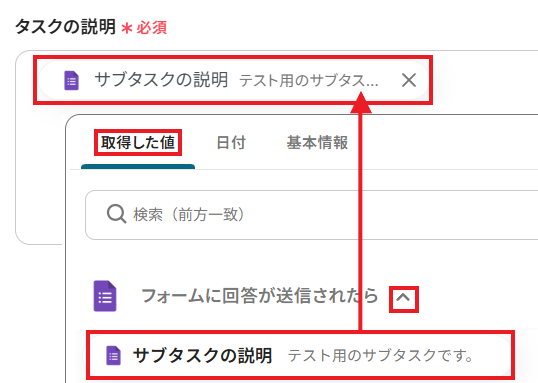Select the 取得した値 tab
The height and width of the screenshot is (383, 538).
click(138, 142)
